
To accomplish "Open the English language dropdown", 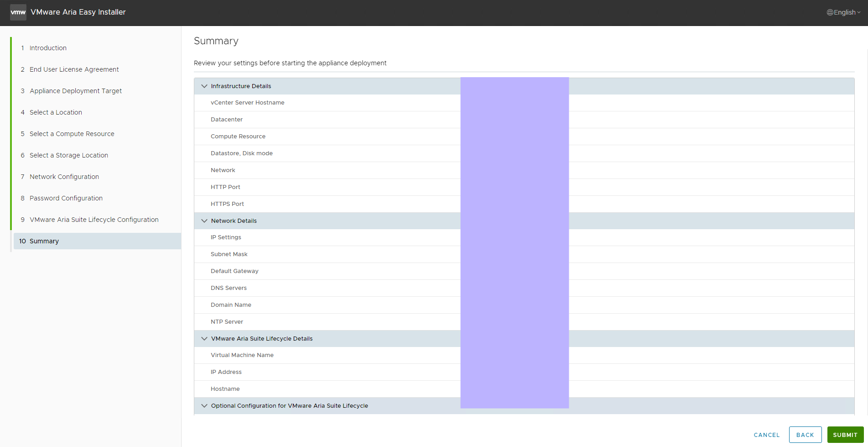I will 844,12.
